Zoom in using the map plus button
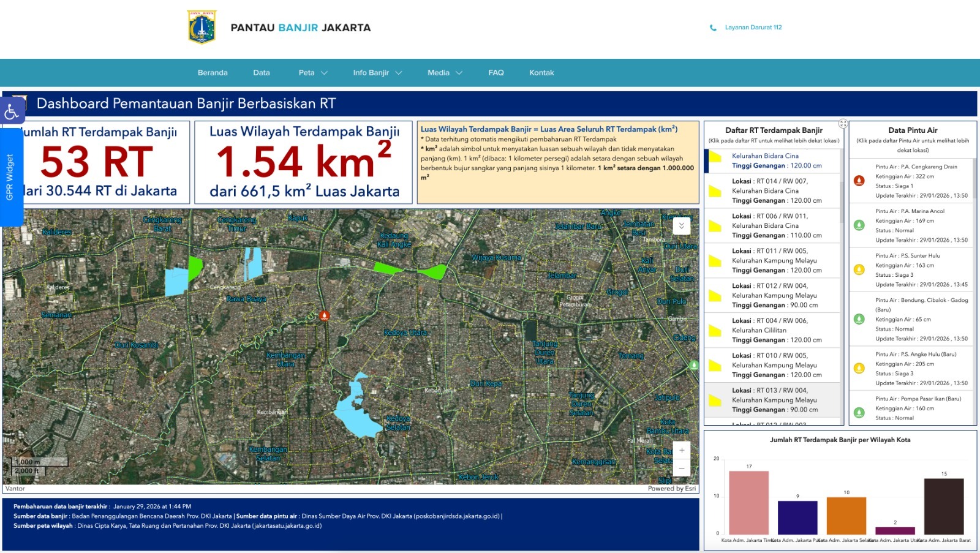The width and height of the screenshot is (980, 553). pyautogui.click(x=681, y=449)
